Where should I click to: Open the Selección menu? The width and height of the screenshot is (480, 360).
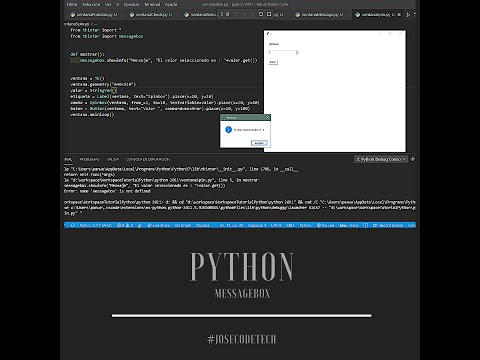click(x=91, y=4)
